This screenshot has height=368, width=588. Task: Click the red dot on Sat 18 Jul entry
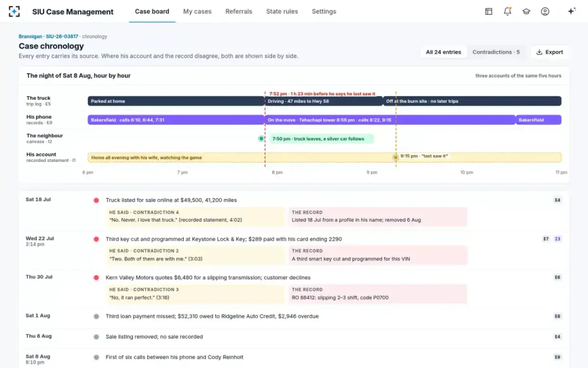click(x=96, y=200)
